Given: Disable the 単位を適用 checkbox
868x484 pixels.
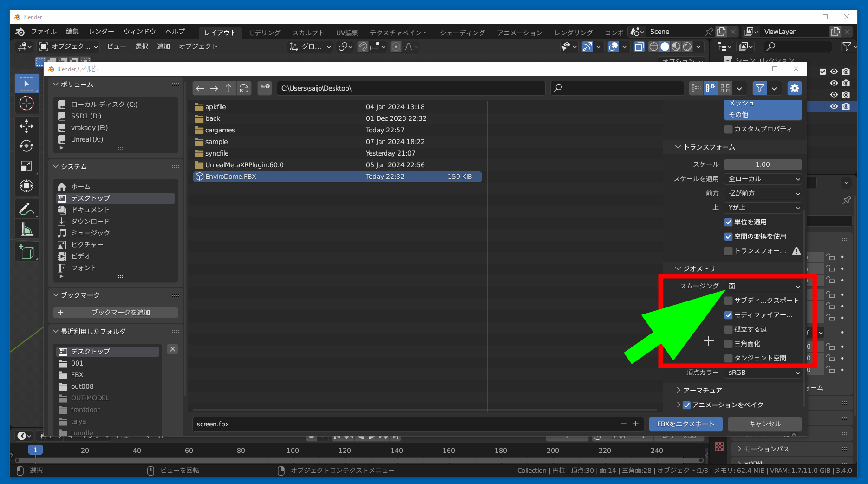Looking at the screenshot, I should pyautogui.click(x=728, y=222).
